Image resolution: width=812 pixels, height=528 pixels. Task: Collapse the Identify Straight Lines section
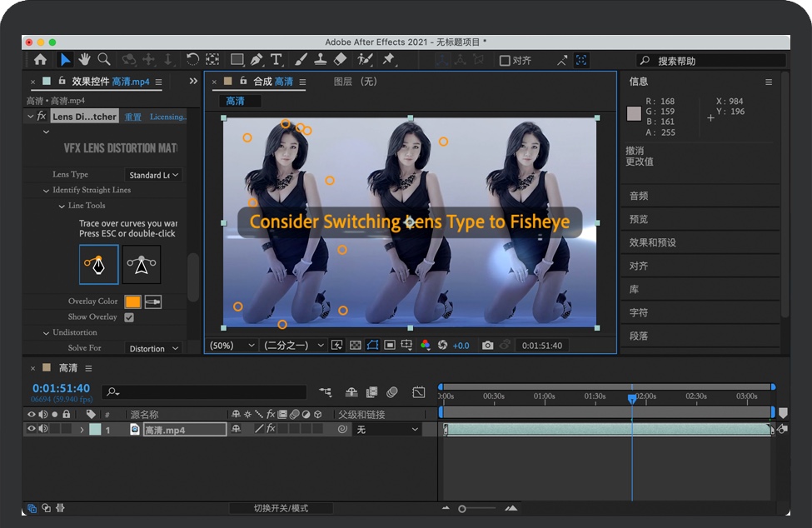(46, 191)
